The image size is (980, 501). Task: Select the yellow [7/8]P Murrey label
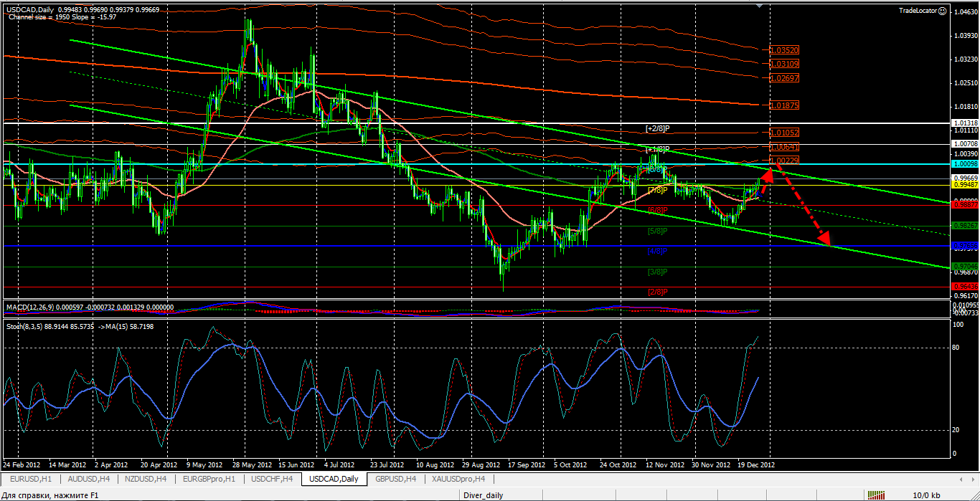point(657,190)
